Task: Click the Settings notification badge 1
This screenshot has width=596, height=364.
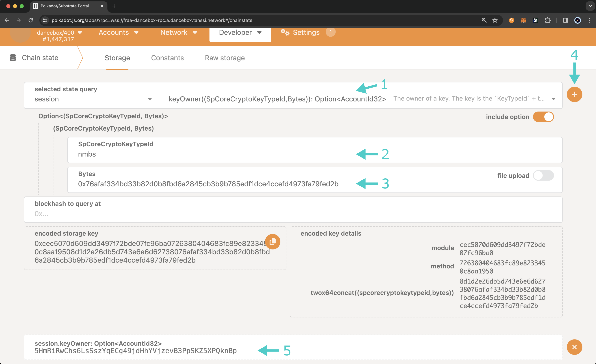Action: (330, 32)
